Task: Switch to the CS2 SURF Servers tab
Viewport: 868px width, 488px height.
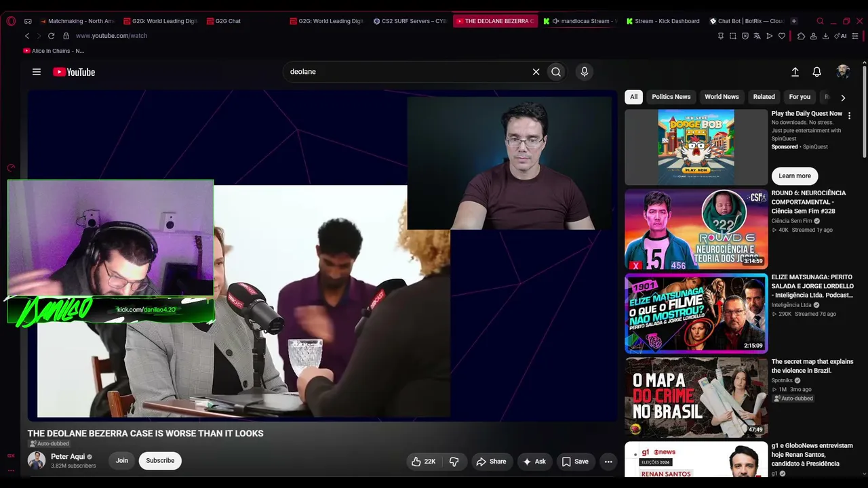Action: click(410, 21)
